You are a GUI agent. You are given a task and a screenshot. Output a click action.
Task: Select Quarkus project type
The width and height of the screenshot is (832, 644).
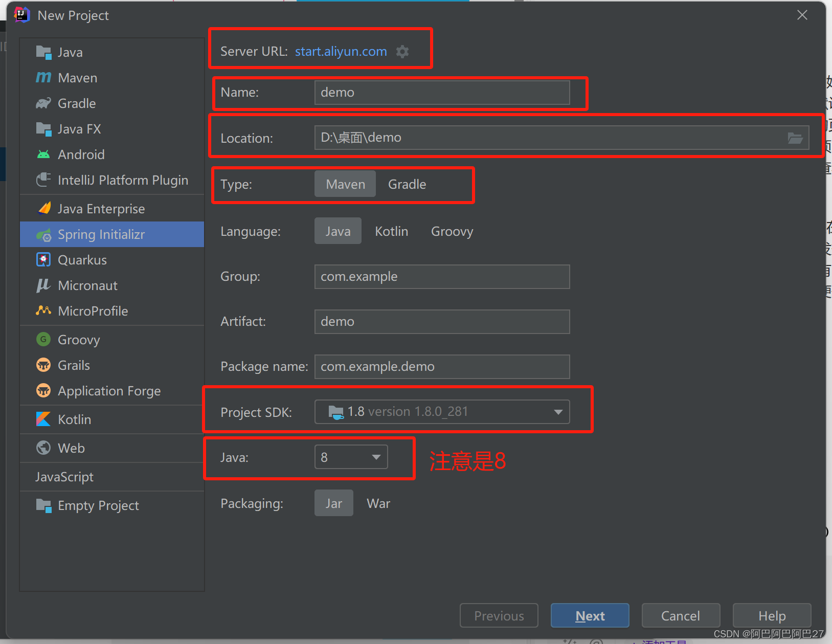tap(112, 260)
